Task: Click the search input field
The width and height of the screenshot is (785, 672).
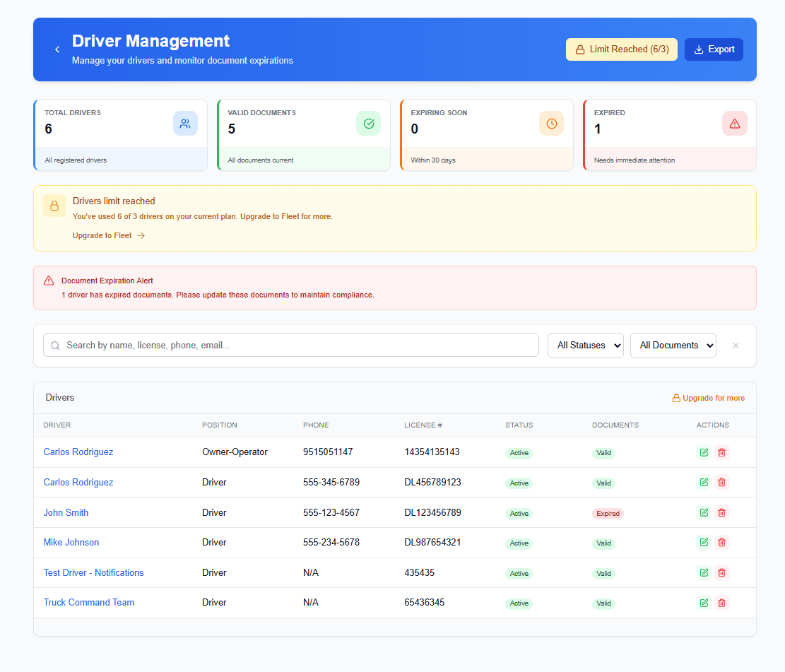Action: coord(283,345)
